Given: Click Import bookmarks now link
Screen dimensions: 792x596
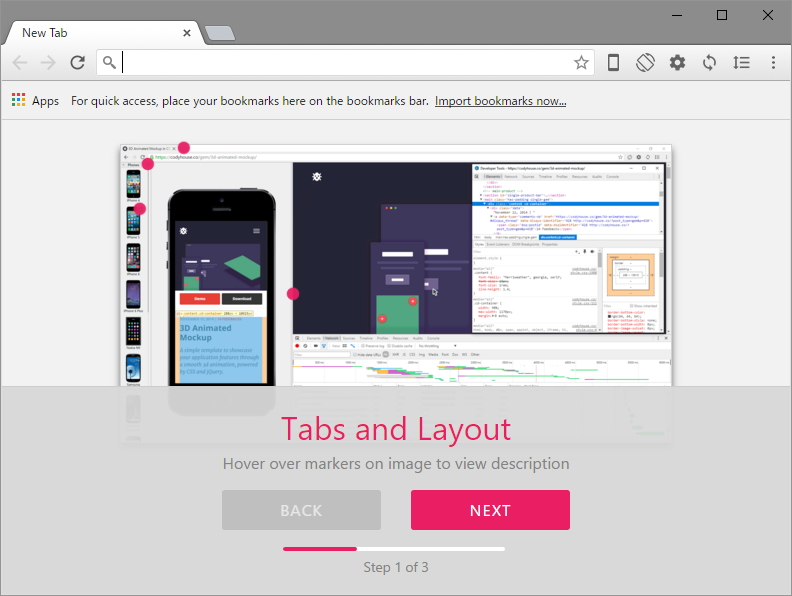Looking at the screenshot, I should tap(501, 101).
